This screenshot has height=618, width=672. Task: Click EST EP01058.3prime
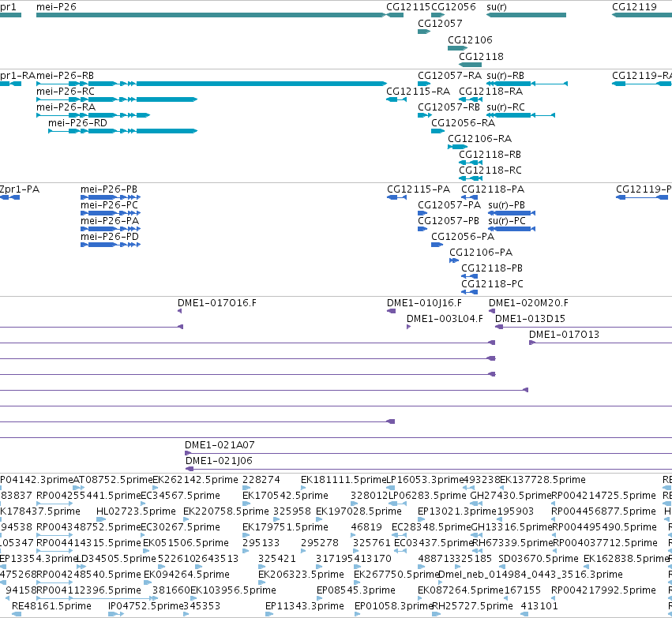click(x=358, y=614)
